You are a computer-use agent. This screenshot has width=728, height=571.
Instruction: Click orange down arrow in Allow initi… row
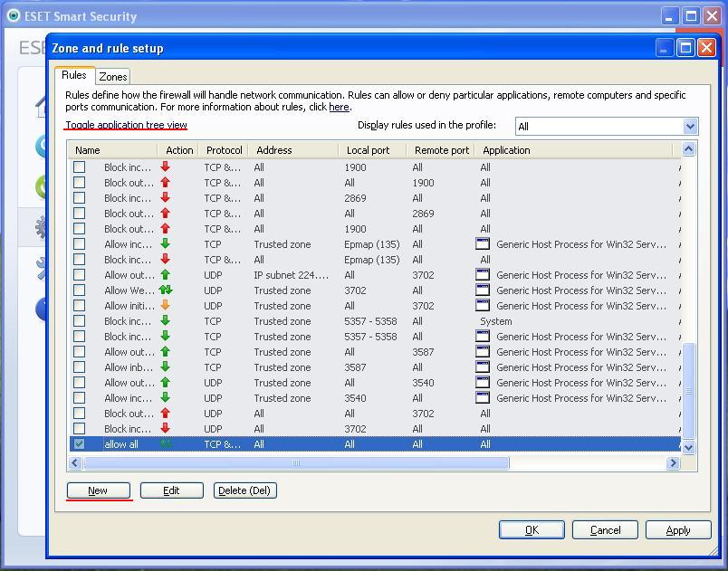tap(165, 305)
